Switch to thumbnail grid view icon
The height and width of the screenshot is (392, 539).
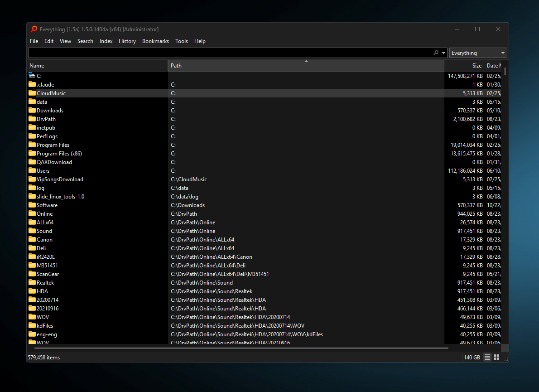tap(496, 358)
